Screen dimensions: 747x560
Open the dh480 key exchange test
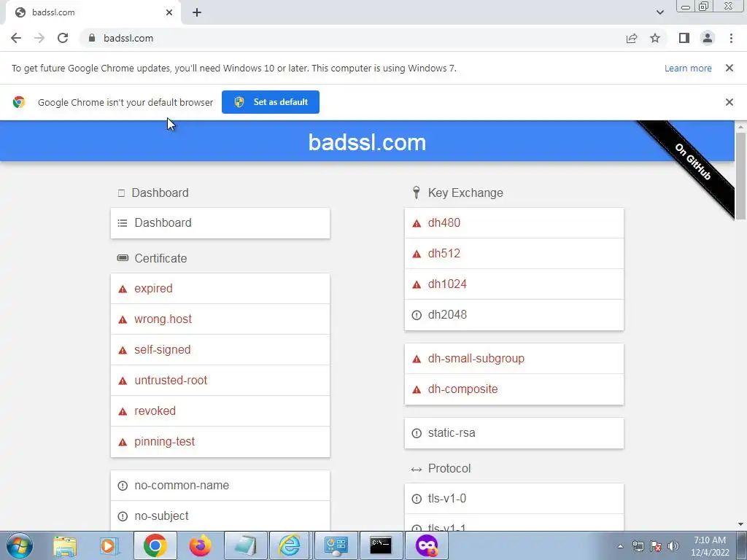point(514,223)
